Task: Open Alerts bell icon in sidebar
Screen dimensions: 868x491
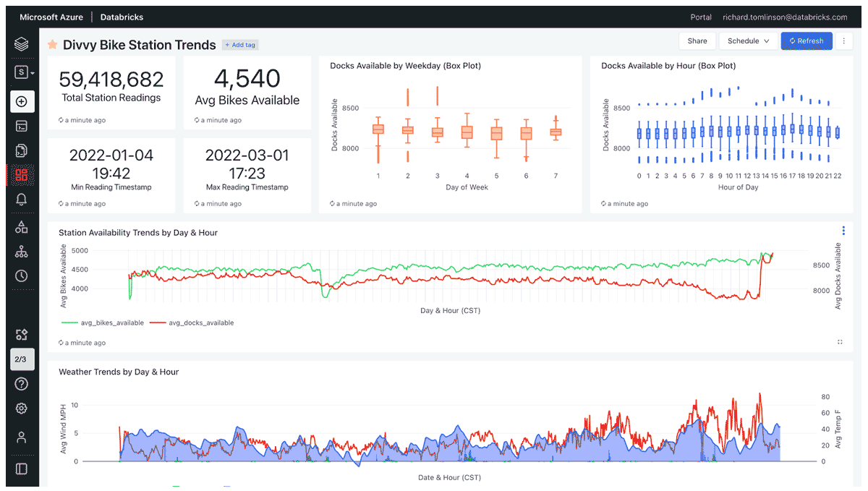Action: (x=22, y=200)
